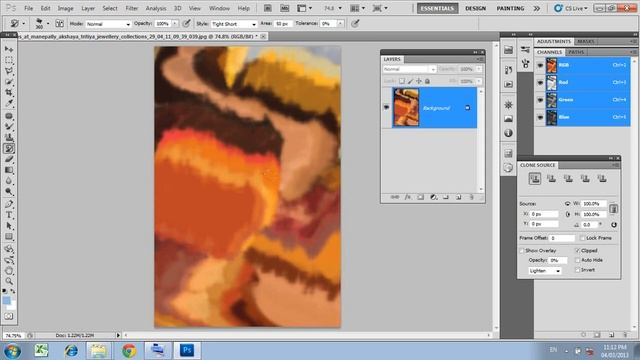Click the Frame Offset input field

[x=562, y=238]
